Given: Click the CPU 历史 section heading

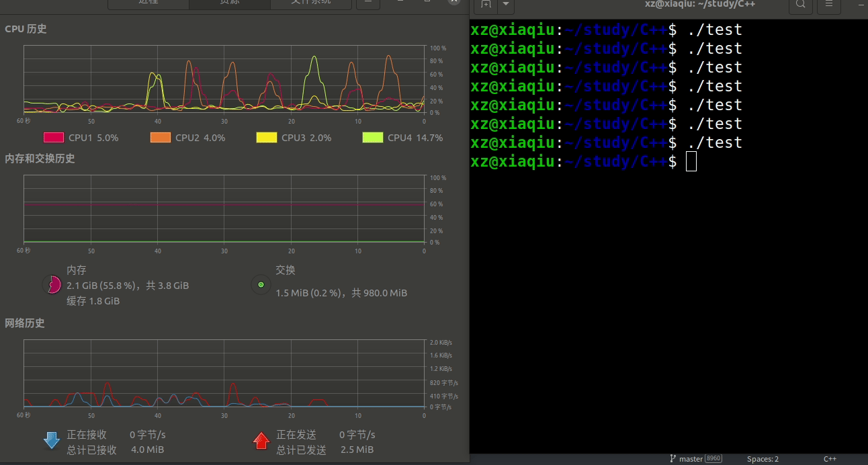Looking at the screenshot, I should click(26, 30).
